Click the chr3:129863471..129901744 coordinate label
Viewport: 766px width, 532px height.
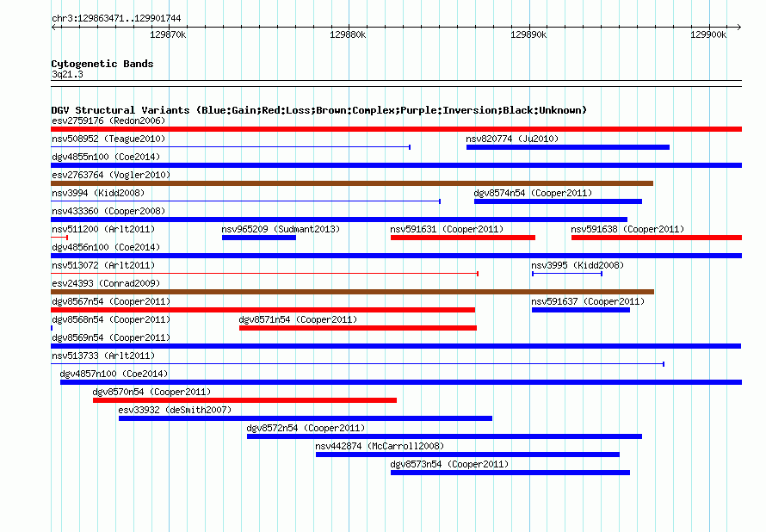(x=116, y=18)
